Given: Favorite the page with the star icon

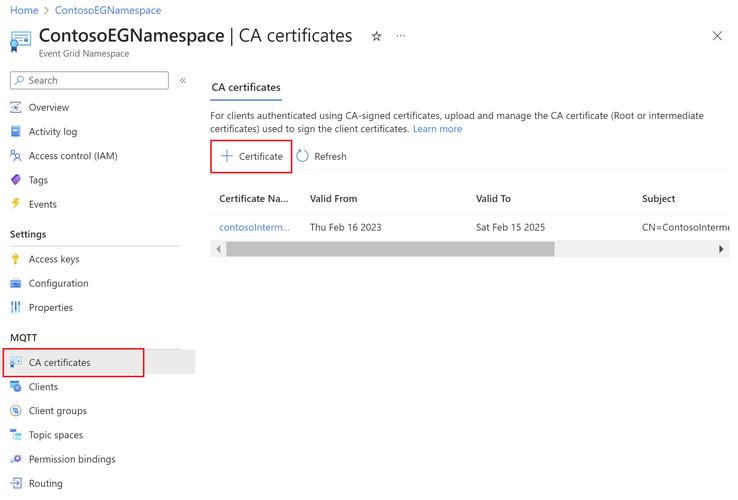Looking at the screenshot, I should pos(377,36).
